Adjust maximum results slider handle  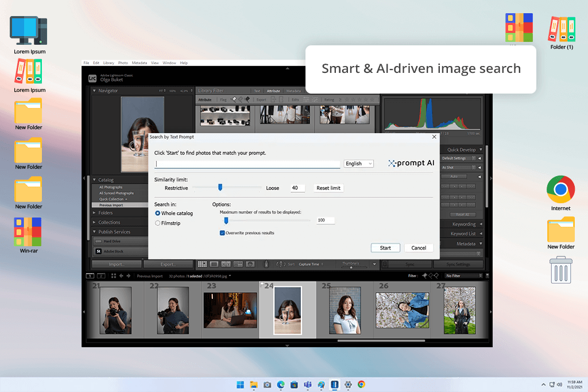pos(226,221)
